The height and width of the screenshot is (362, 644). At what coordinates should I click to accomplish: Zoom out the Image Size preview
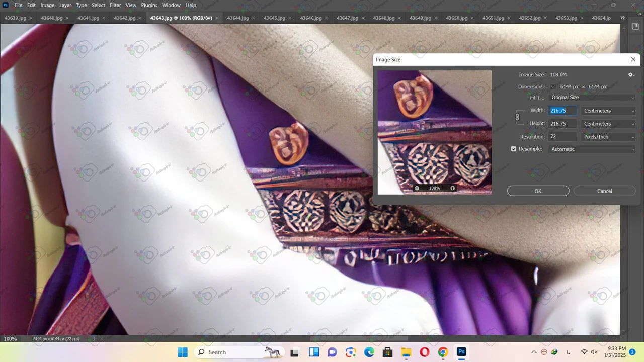click(x=417, y=188)
